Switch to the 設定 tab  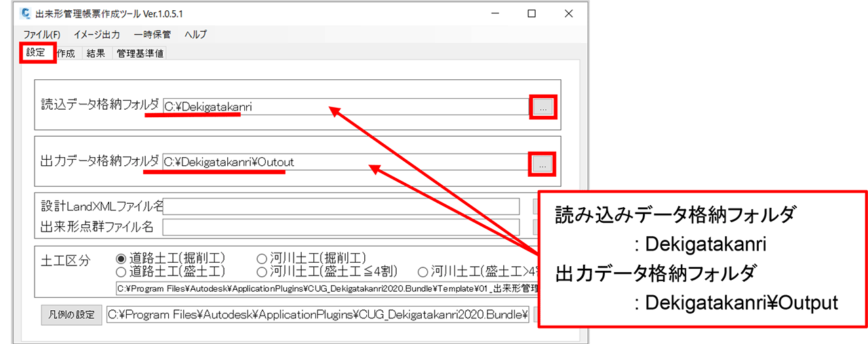click(37, 53)
